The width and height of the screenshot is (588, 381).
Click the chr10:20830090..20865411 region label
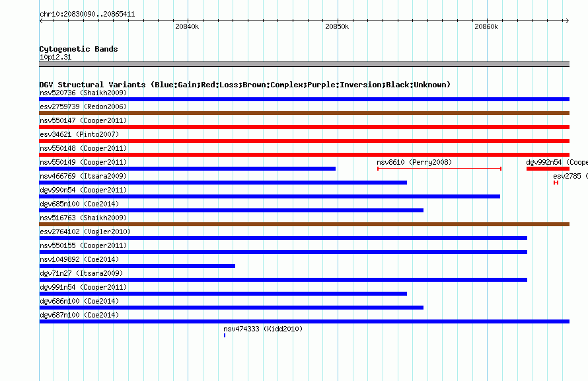tap(87, 14)
